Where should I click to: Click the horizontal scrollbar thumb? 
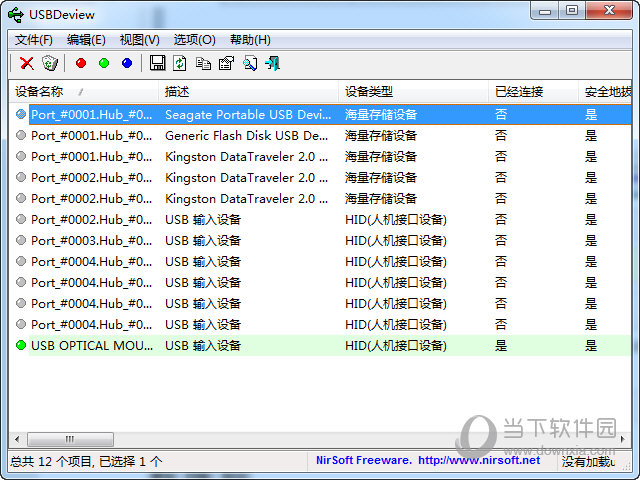click(70, 439)
